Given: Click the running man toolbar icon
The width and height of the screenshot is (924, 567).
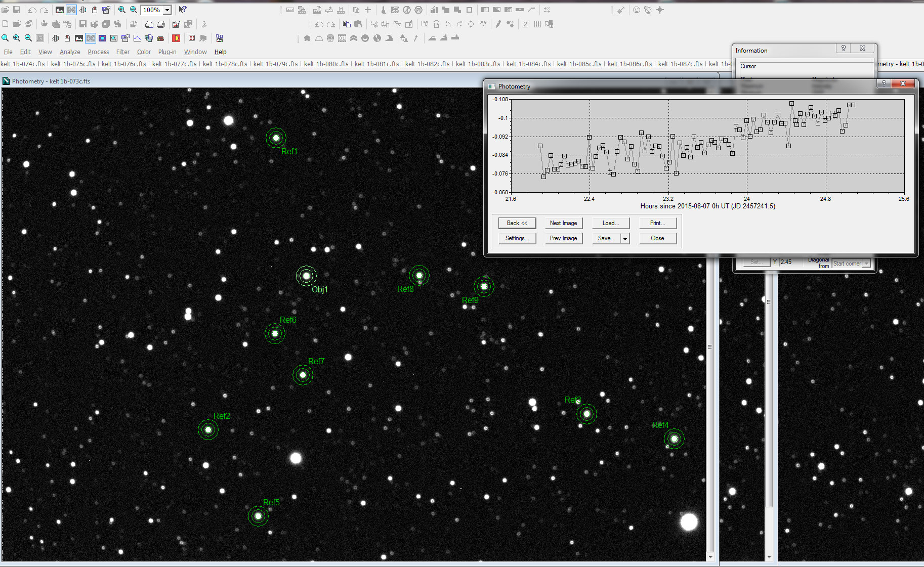Looking at the screenshot, I should coord(204,24).
